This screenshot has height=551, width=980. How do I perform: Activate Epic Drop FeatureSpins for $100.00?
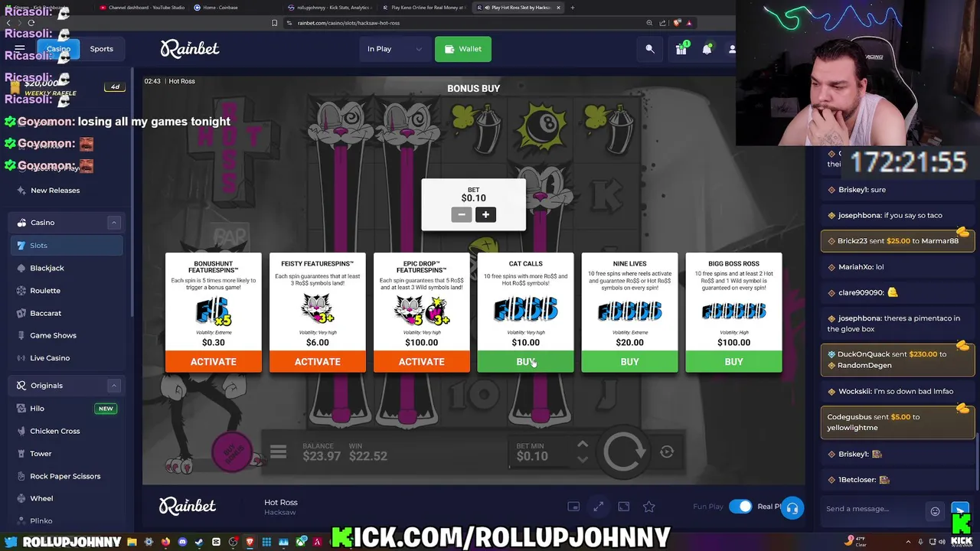[x=422, y=361]
